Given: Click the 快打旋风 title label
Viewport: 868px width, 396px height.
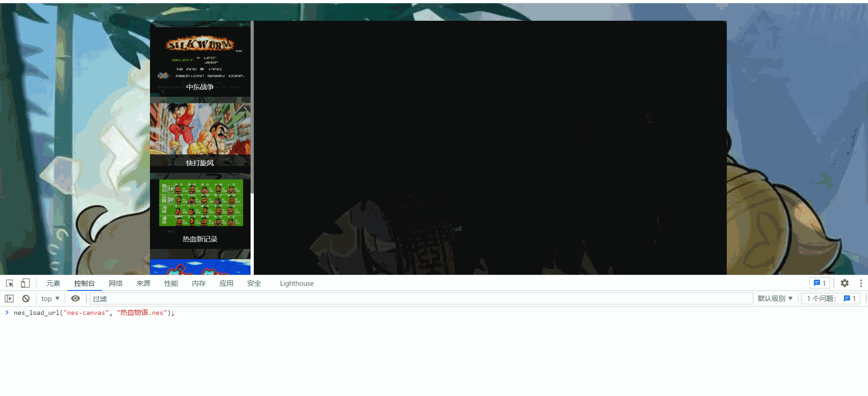Looking at the screenshot, I should click(200, 163).
